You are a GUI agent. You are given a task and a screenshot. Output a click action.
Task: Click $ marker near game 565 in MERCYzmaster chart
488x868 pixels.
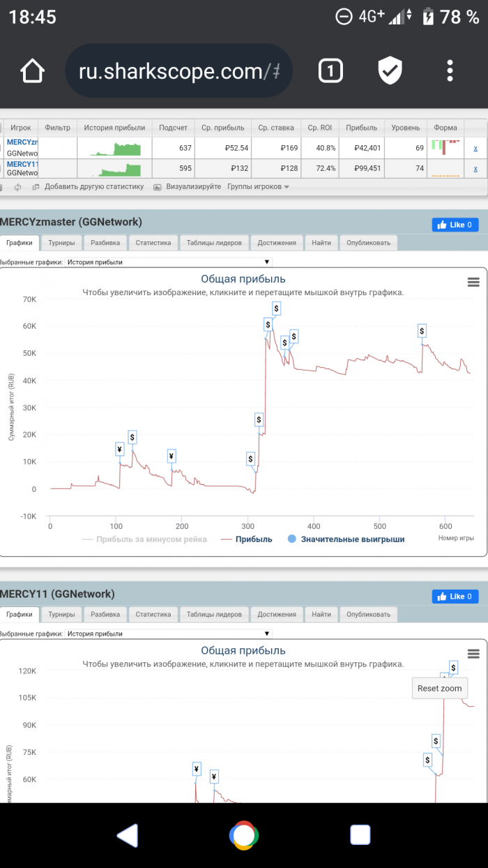click(422, 331)
